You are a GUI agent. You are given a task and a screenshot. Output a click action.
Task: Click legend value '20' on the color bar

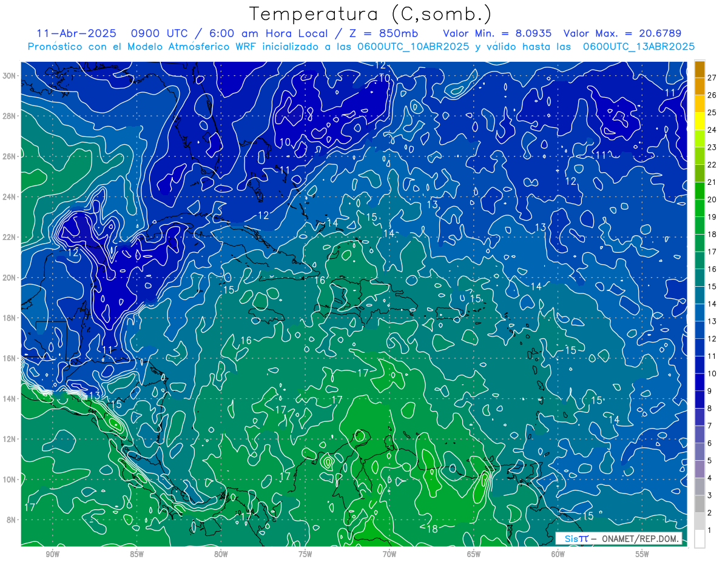pyautogui.click(x=712, y=199)
